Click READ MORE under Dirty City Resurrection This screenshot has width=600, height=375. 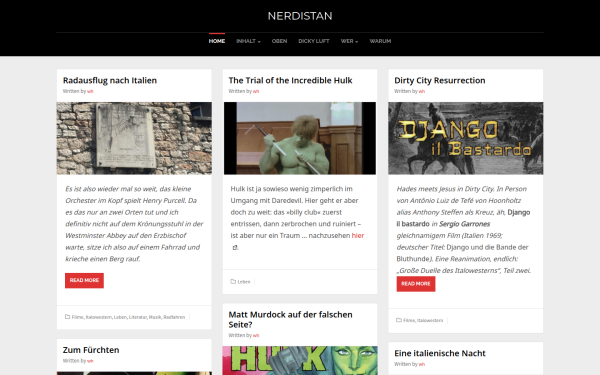pos(416,284)
